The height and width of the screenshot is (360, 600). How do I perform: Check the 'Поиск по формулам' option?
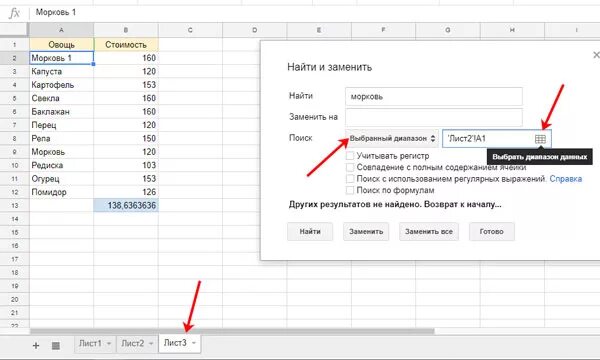[x=350, y=190]
